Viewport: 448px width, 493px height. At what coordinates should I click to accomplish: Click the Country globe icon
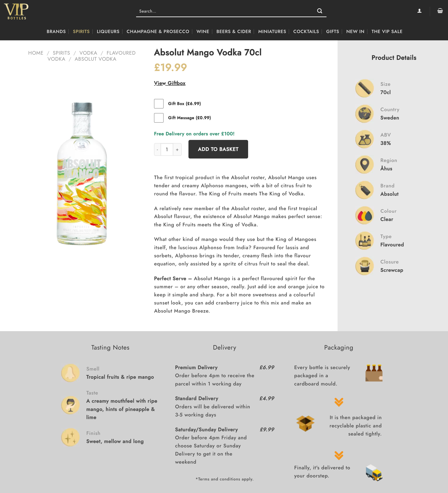pos(364,114)
